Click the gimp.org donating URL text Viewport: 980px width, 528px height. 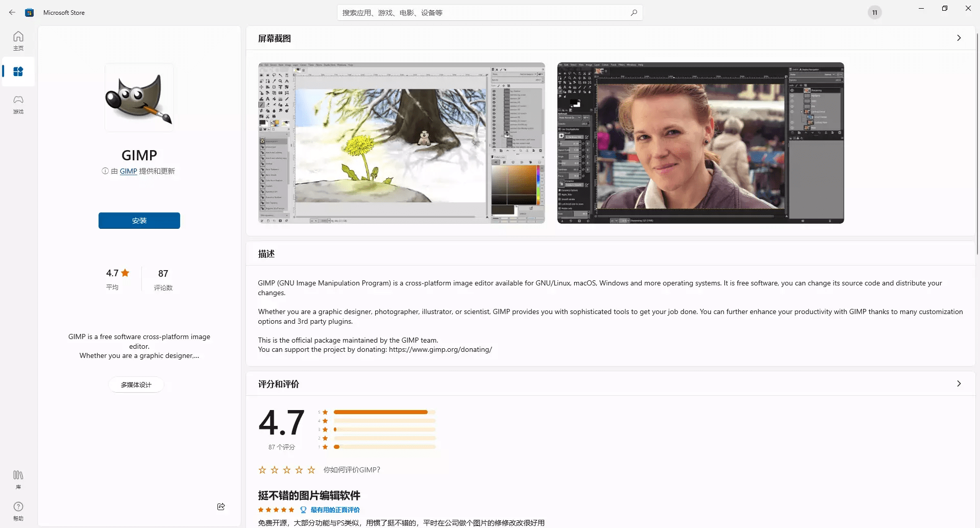click(440, 350)
